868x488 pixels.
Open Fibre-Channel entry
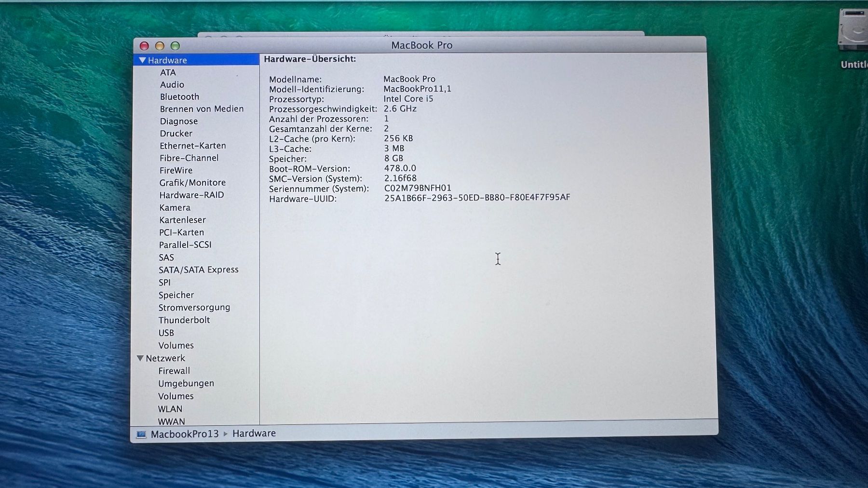[189, 158]
